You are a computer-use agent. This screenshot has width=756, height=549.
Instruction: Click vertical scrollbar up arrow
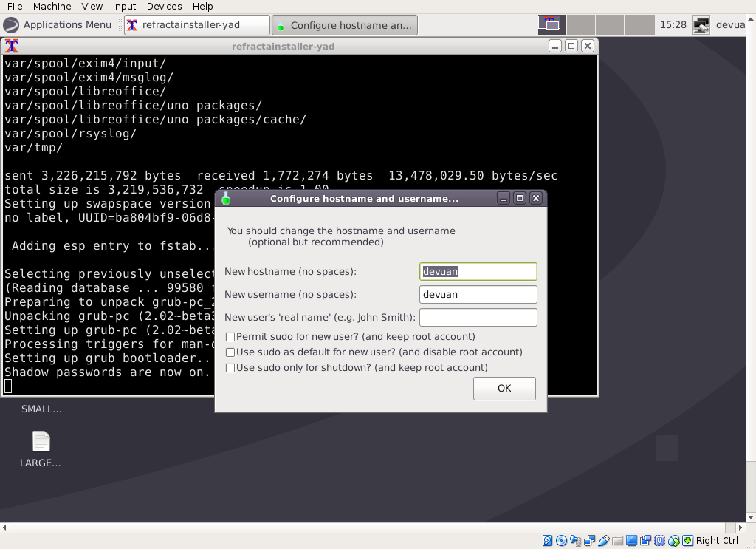[x=751, y=19]
